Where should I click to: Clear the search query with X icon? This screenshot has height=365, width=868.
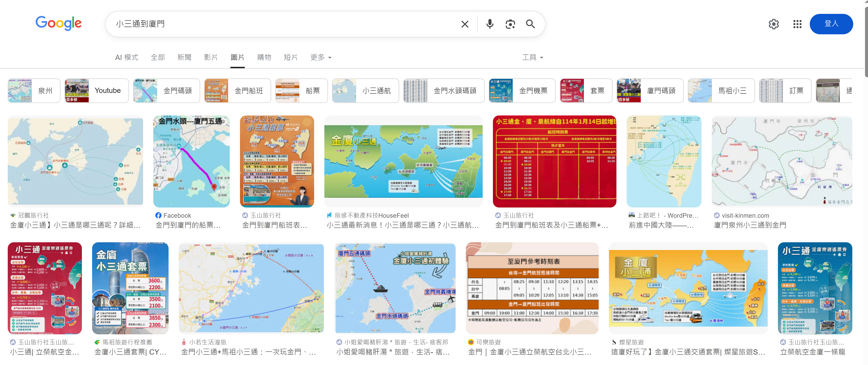465,24
